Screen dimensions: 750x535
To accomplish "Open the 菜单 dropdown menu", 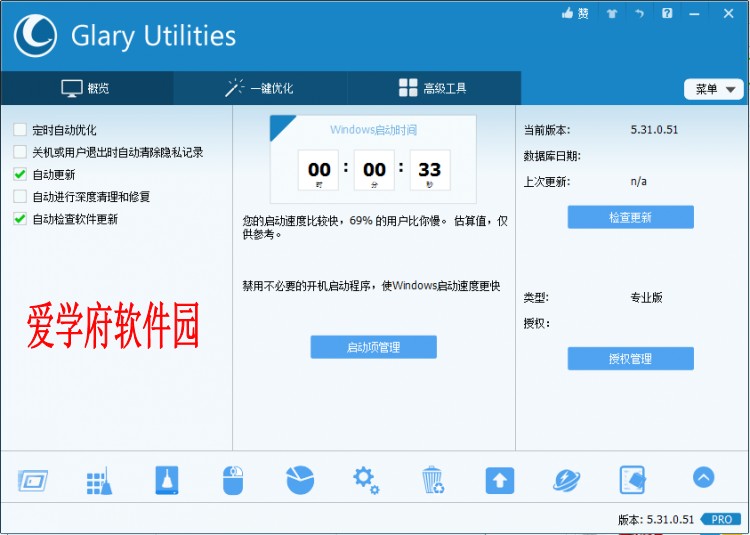I will point(714,89).
